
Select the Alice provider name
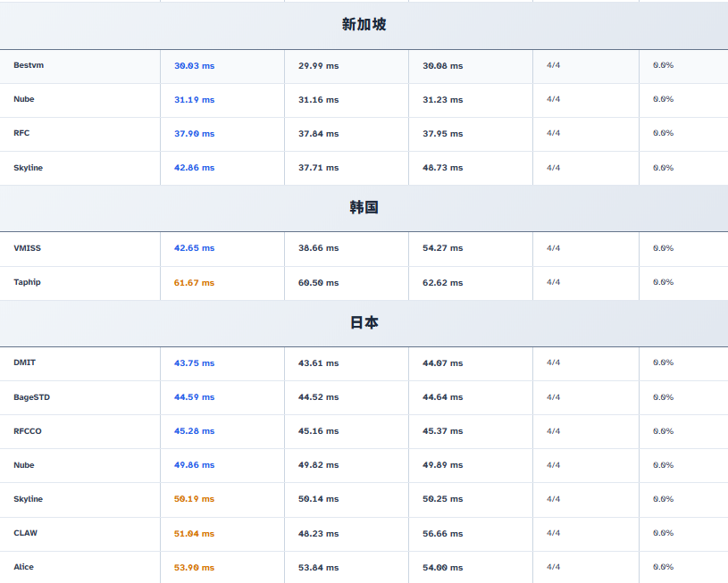click(x=23, y=567)
